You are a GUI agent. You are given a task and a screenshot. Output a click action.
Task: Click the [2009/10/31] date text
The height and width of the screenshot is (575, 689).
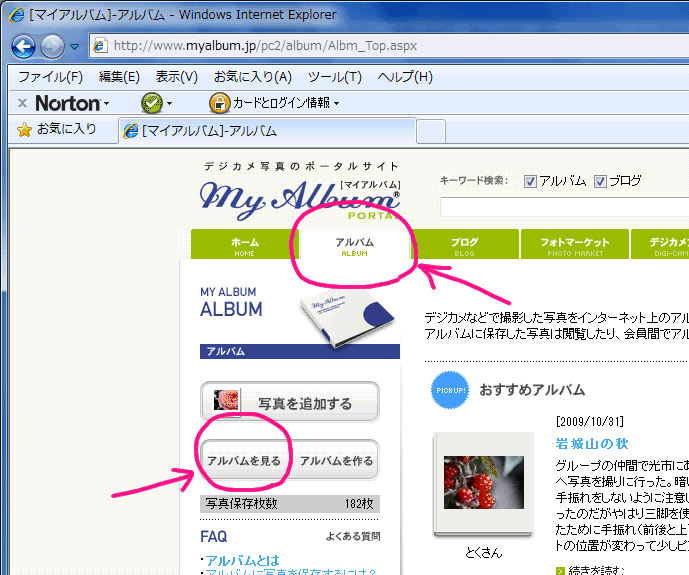(x=590, y=422)
